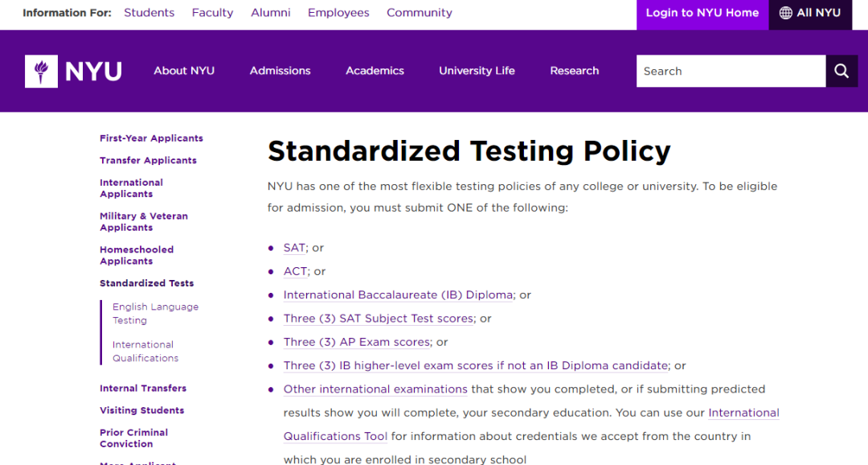This screenshot has width=868, height=465.
Task: Visit the Faculty information link
Action: pos(212,13)
